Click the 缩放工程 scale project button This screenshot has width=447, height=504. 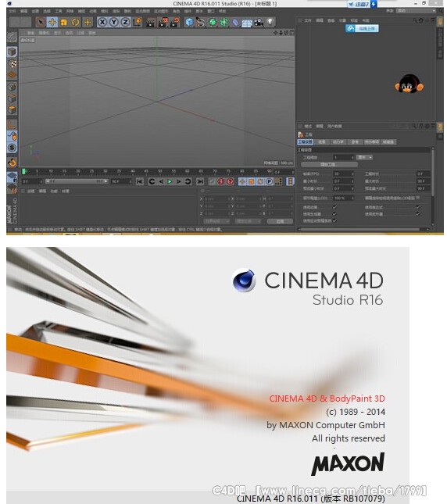coord(329,164)
